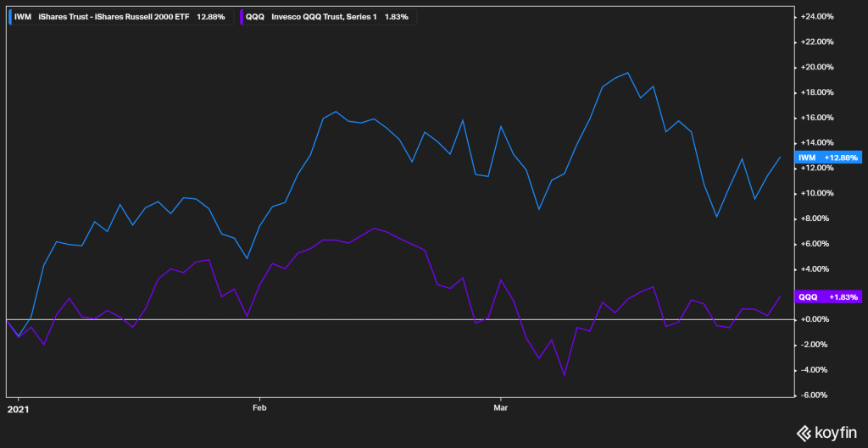Screen dimensions: 868x448
Task: Click the +24.00% y-axis label
Action: pyautogui.click(x=819, y=16)
